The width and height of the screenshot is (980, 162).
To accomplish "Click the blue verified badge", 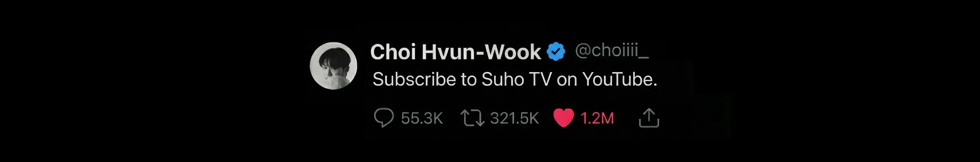I will (556, 52).
